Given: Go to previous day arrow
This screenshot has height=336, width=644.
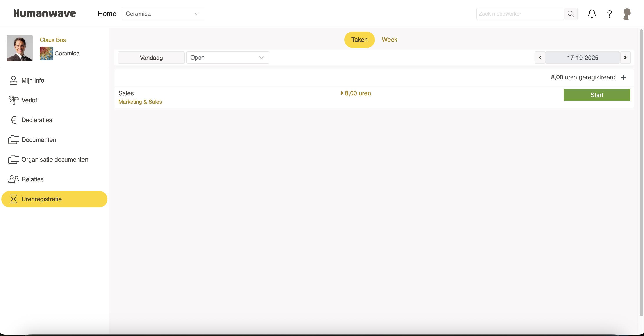Looking at the screenshot, I should click(x=540, y=58).
